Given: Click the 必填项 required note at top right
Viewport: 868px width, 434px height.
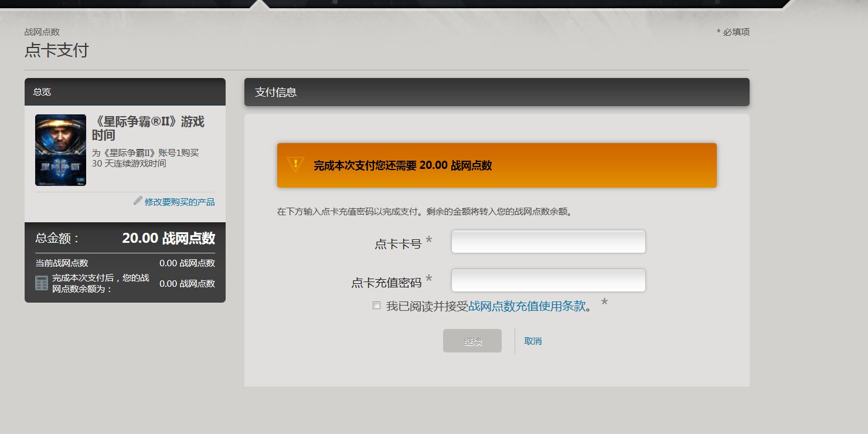Looking at the screenshot, I should click(734, 32).
